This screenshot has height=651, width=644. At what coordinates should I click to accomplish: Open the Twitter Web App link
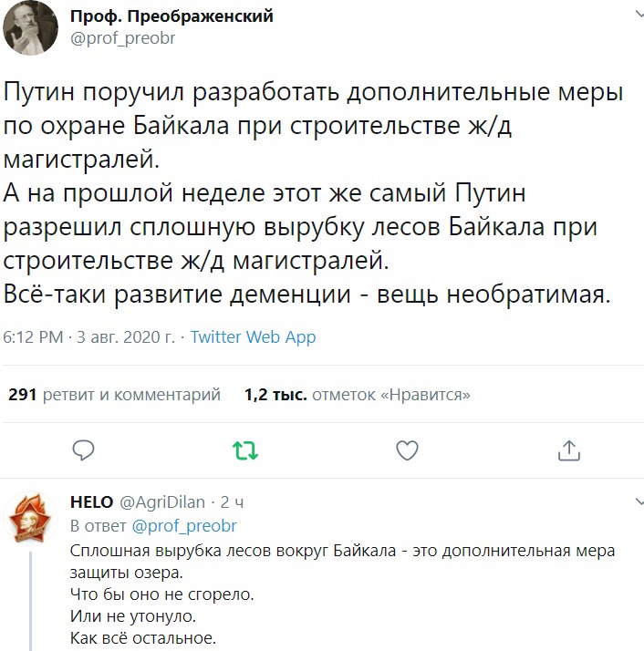[253, 337]
